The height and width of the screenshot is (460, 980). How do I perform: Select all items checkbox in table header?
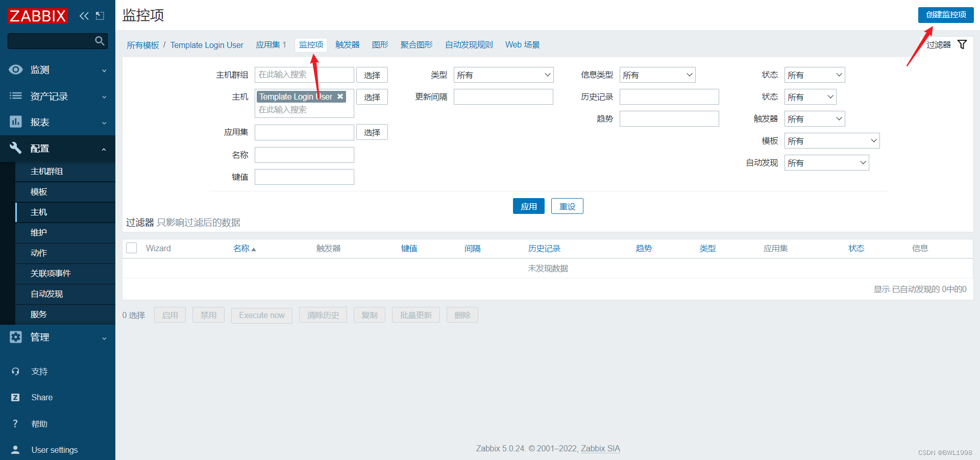point(132,248)
